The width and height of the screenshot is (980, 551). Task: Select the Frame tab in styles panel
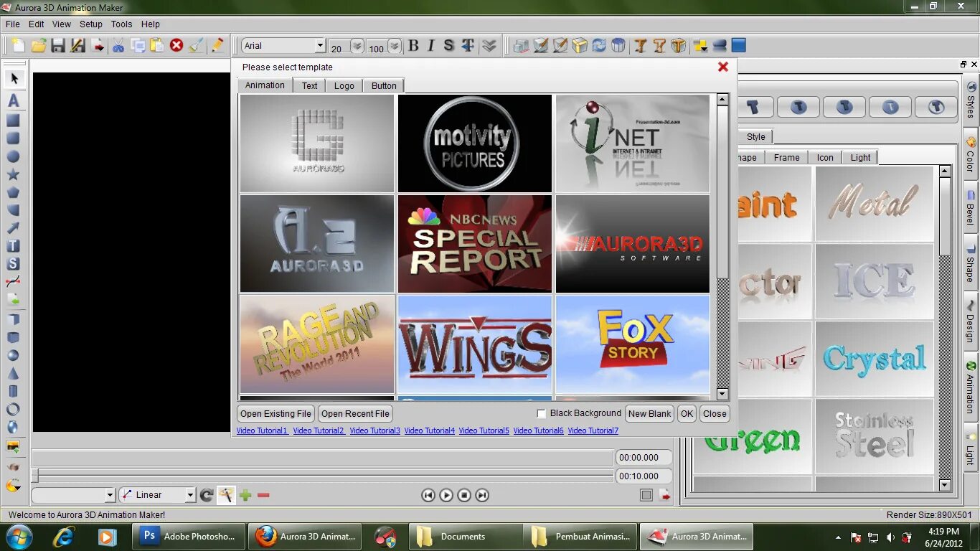coord(786,158)
